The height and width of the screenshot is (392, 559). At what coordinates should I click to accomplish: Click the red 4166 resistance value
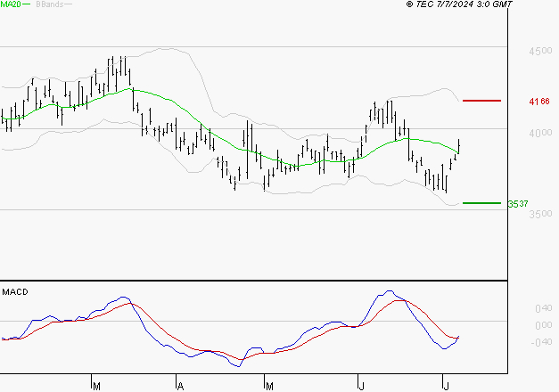pos(539,102)
